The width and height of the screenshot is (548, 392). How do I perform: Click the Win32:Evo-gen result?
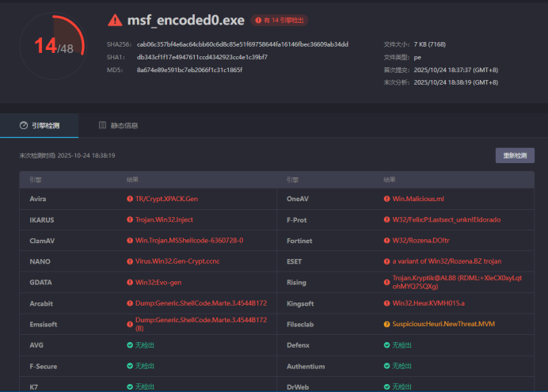click(x=158, y=282)
